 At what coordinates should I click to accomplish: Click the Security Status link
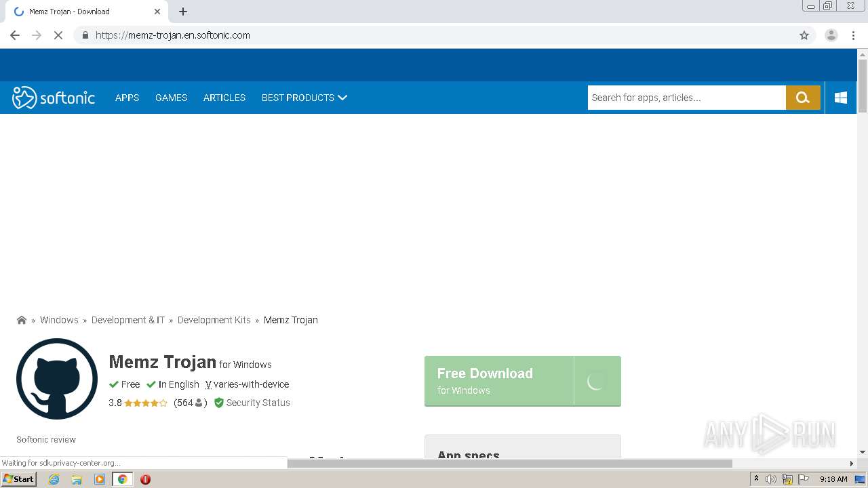pyautogui.click(x=258, y=403)
